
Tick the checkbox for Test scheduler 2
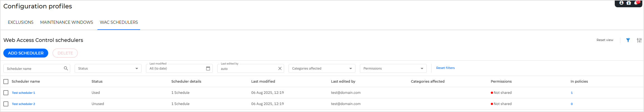point(6,104)
